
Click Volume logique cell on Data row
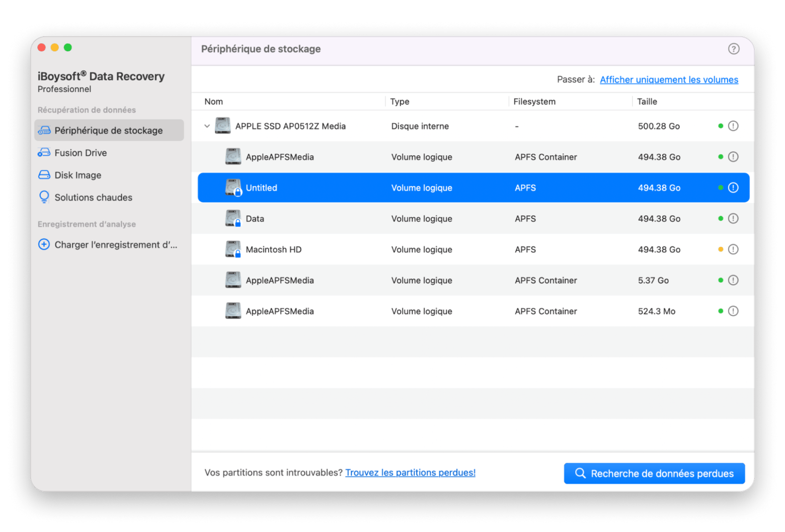(422, 219)
